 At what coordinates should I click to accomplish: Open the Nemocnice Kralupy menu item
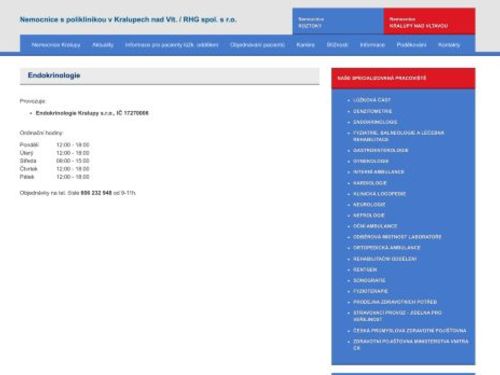click(x=56, y=45)
